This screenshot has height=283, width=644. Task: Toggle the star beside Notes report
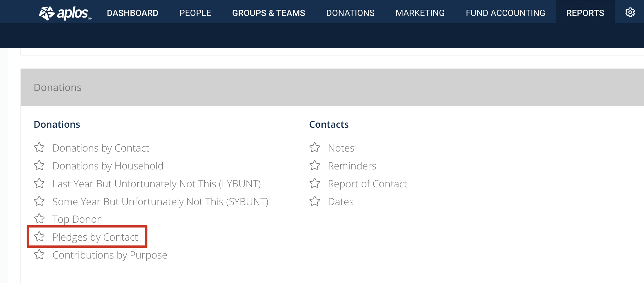click(315, 147)
